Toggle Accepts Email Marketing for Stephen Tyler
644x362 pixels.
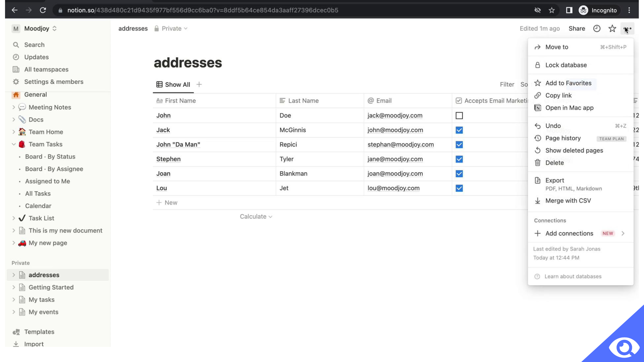tap(459, 159)
